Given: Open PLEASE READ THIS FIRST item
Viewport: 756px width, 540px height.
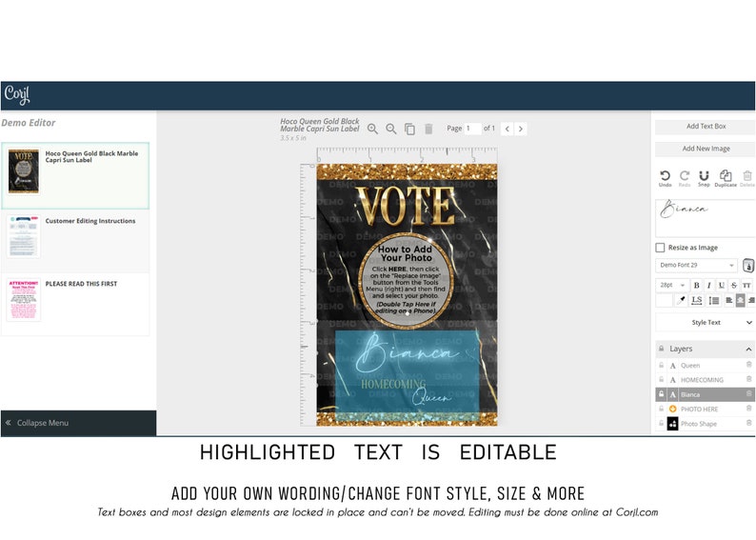Looking at the screenshot, I should [x=75, y=304].
